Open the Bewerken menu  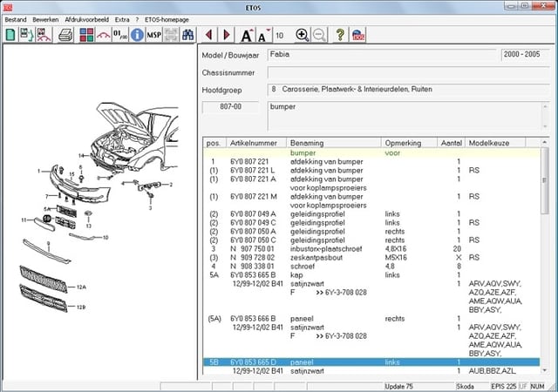[45, 19]
